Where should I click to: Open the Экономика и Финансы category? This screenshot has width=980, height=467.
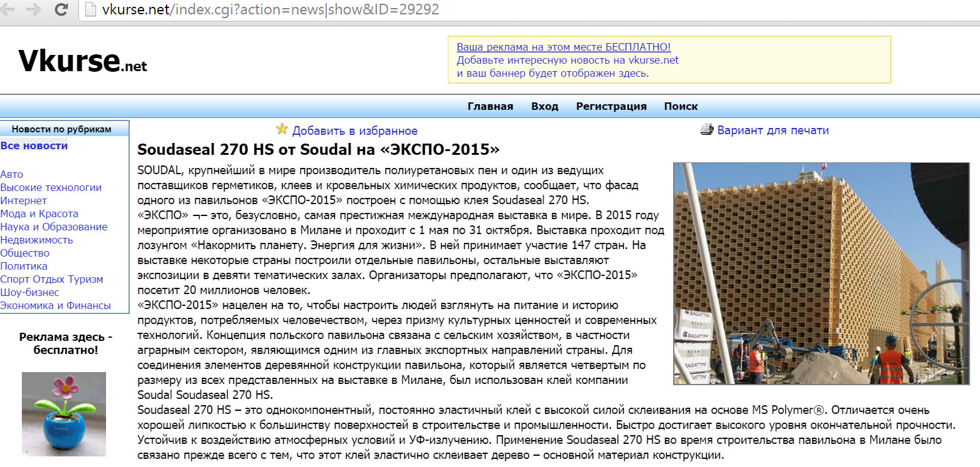(56, 305)
